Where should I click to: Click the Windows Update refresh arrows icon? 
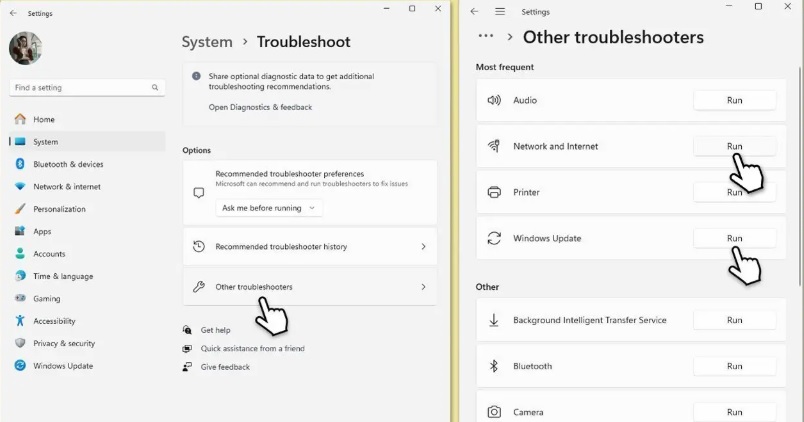click(494, 238)
